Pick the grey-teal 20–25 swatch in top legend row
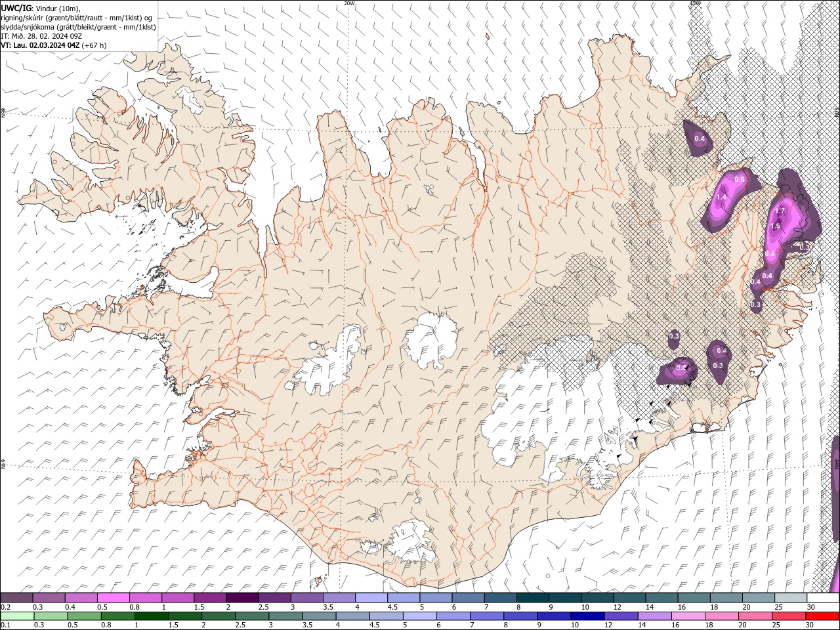The width and height of the screenshot is (840, 630). click(x=758, y=598)
